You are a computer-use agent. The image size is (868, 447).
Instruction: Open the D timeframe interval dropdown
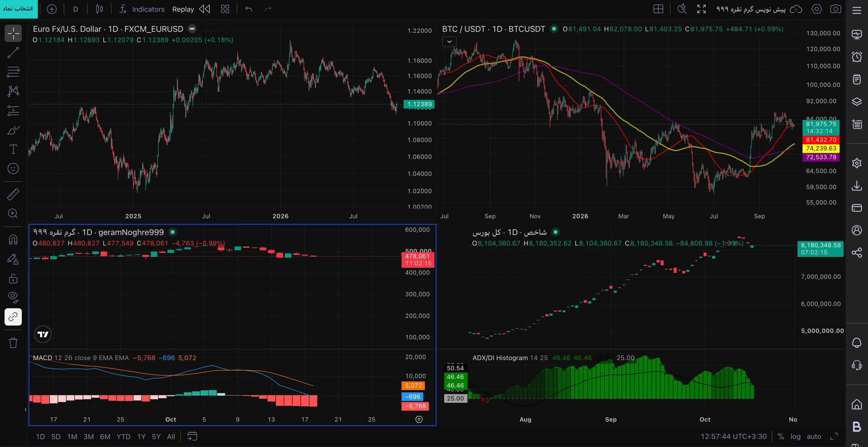click(x=76, y=9)
